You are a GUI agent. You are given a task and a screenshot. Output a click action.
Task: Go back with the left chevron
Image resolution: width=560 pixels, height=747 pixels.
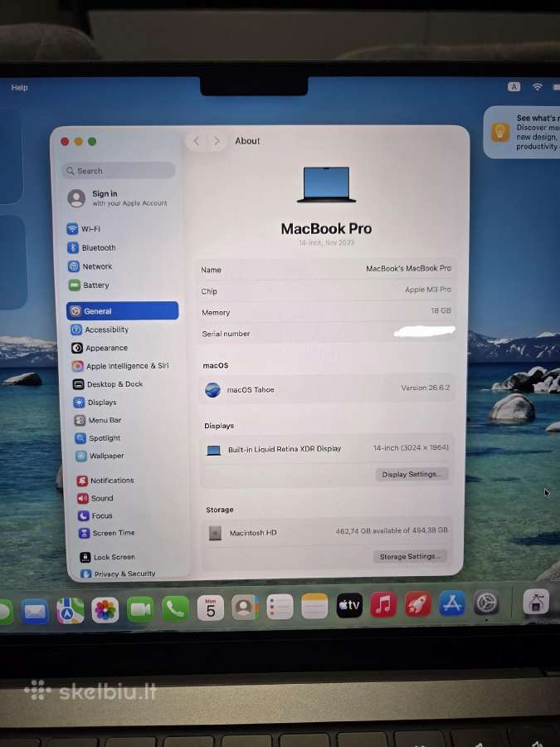point(196,141)
